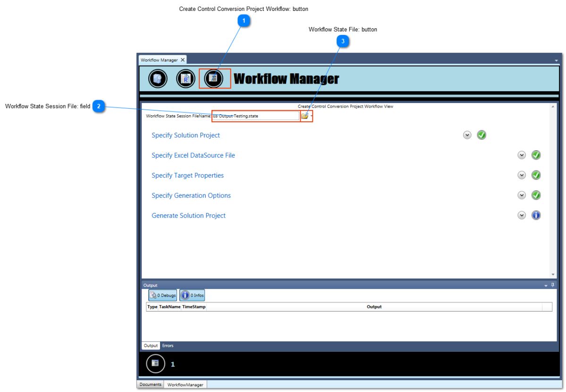566x392 pixels.
Task: Expand the Specify Solution Project chevron
Action: tap(467, 135)
